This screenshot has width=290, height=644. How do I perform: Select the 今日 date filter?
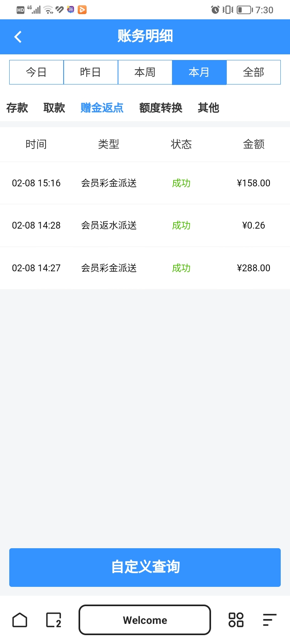pyautogui.click(x=36, y=72)
